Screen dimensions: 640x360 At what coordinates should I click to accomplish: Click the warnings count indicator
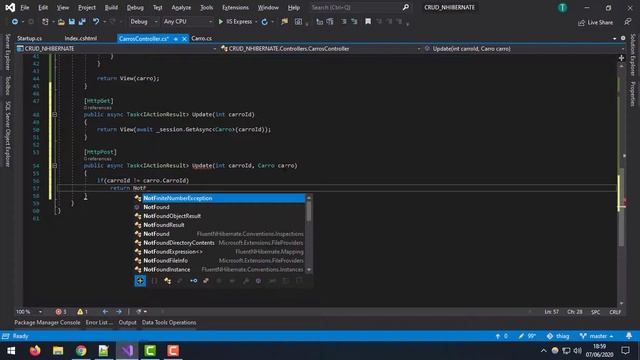tap(82, 311)
